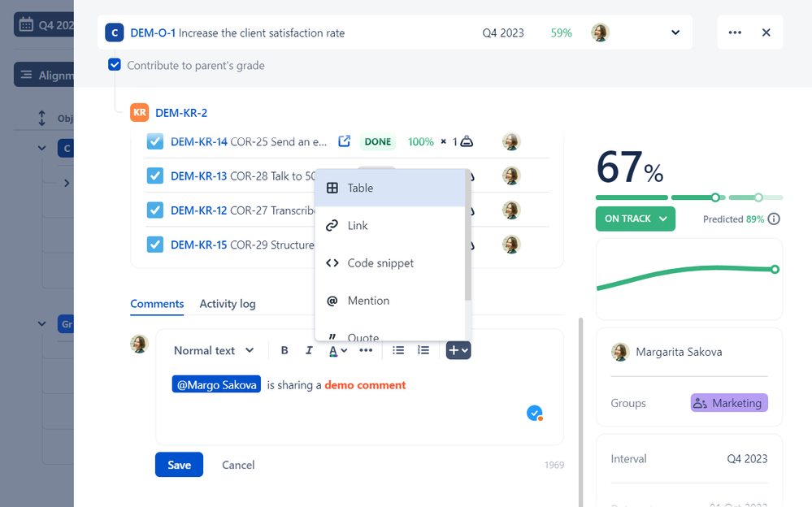Open the DEM-KR-12 link
The width and height of the screenshot is (812, 507).
click(x=199, y=210)
